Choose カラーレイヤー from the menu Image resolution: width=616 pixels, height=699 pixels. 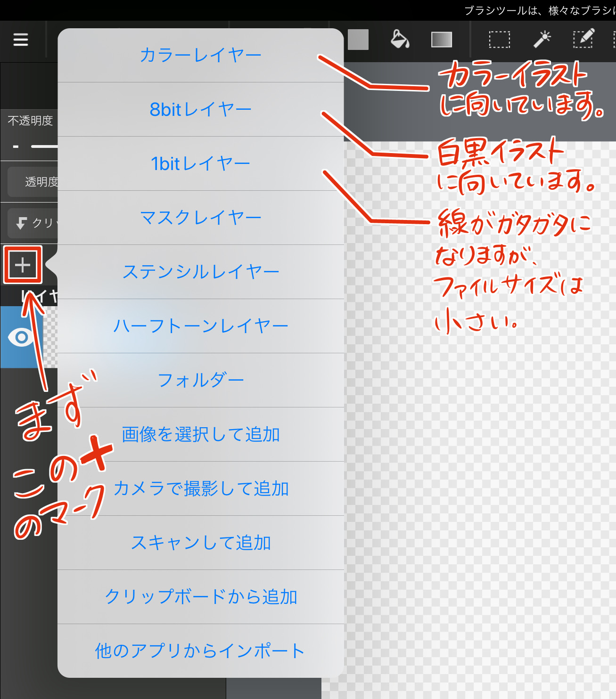click(201, 56)
